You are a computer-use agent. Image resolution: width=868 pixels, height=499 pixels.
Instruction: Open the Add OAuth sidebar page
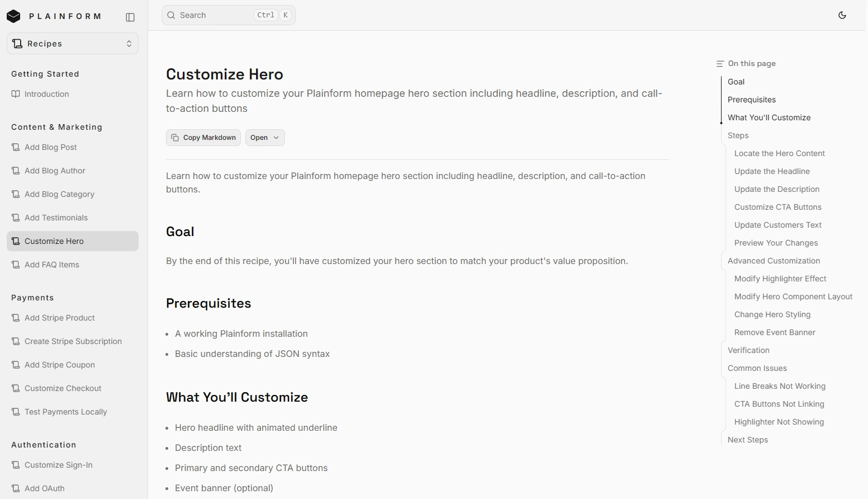click(x=73, y=488)
